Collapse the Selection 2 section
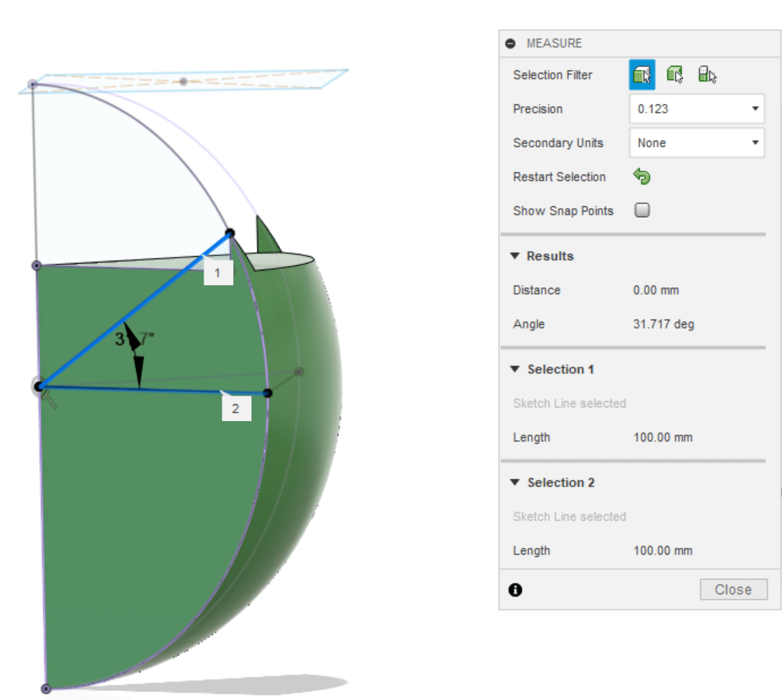The width and height of the screenshot is (782, 700). click(515, 482)
